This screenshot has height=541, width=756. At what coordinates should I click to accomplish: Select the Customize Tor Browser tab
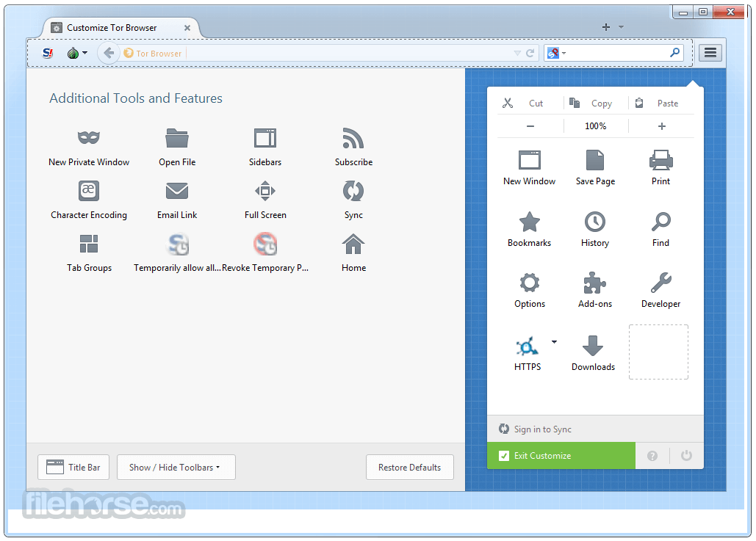[120, 28]
